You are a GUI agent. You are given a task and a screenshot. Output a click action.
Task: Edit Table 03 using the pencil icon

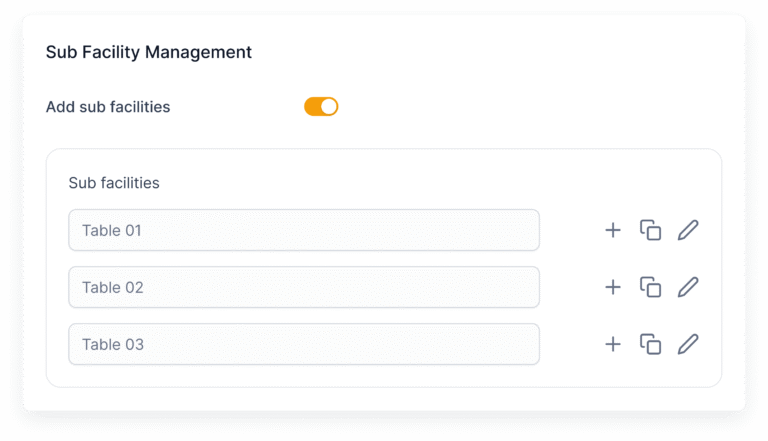[688, 345]
